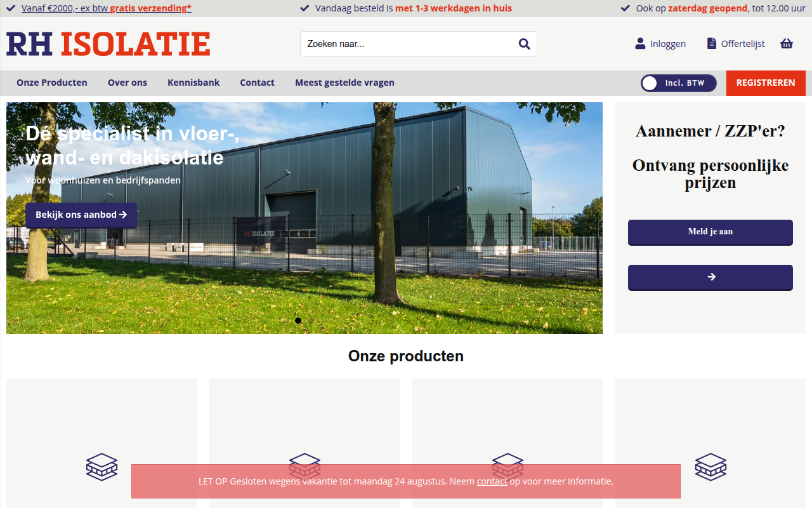Viewport: 812px width, 508px height.
Task: Click the fourth product card insulation icon
Action: pyautogui.click(x=710, y=467)
